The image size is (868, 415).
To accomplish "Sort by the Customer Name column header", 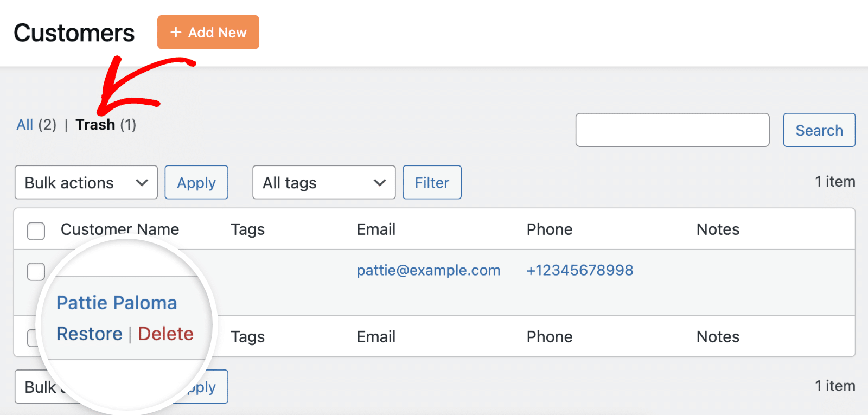I will click(x=119, y=229).
